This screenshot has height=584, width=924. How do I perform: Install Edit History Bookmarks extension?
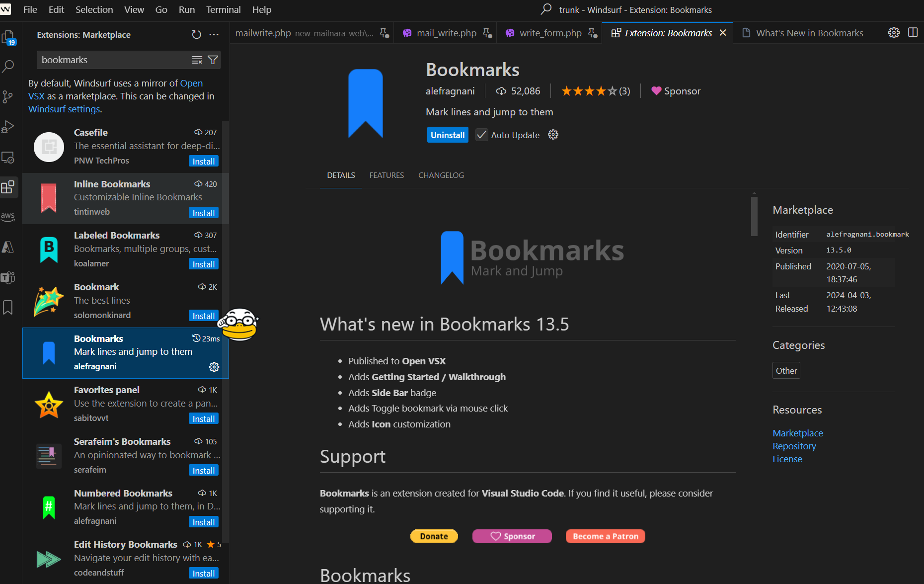[204, 574]
